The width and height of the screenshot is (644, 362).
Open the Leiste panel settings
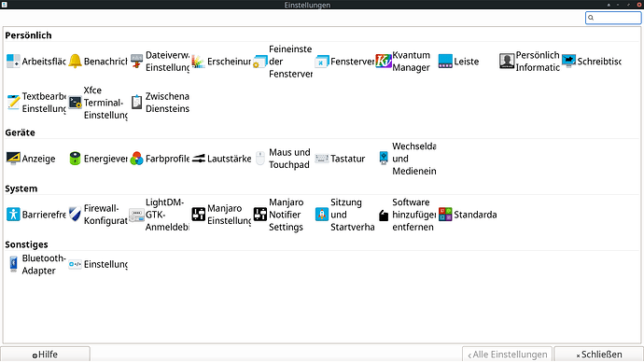point(458,62)
